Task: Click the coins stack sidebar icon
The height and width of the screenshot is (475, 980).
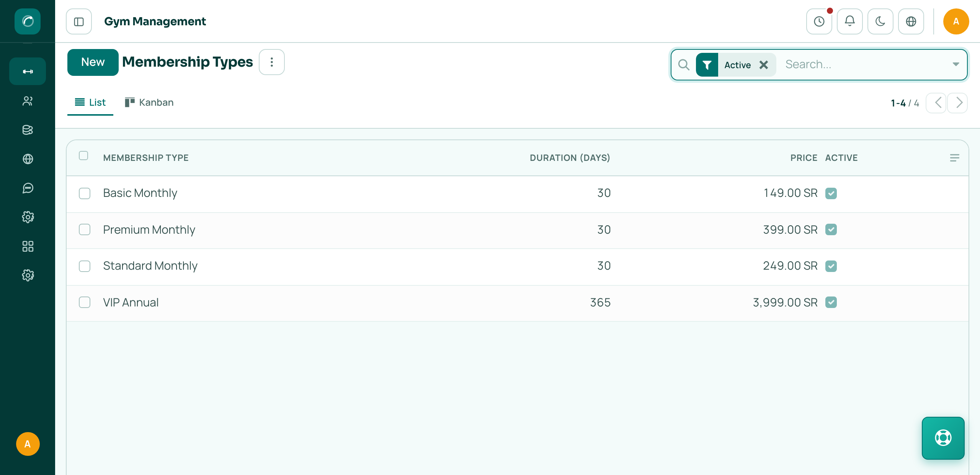Action: point(28,130)
